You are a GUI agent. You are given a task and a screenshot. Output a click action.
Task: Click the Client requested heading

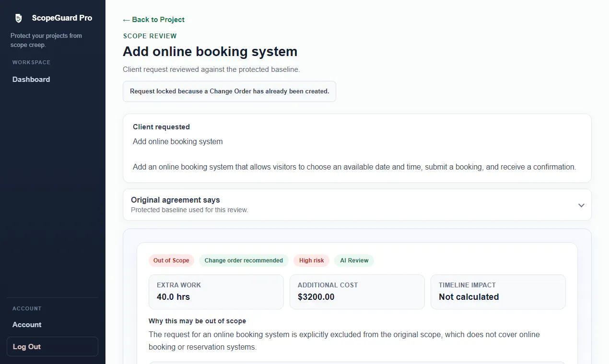pos(161,127)
